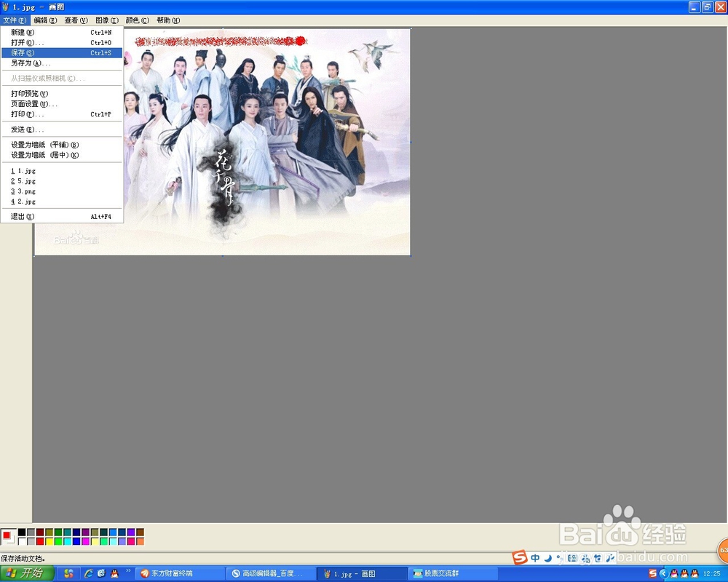Open the 编辑 menu
The image size is (728, 582).
pos(45,20)
